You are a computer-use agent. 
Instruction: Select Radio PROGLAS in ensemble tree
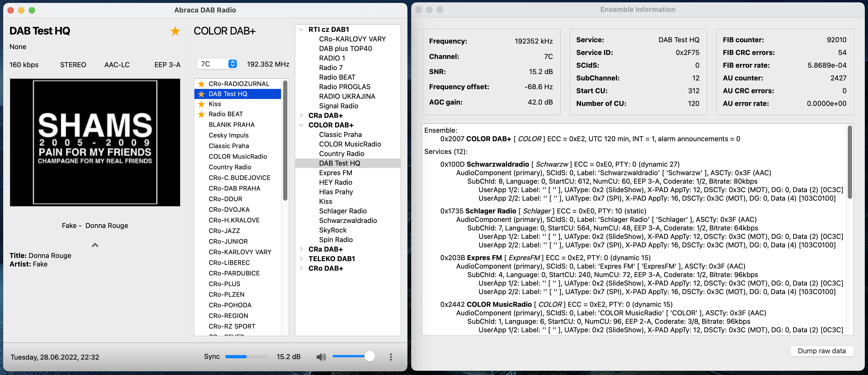344,87
